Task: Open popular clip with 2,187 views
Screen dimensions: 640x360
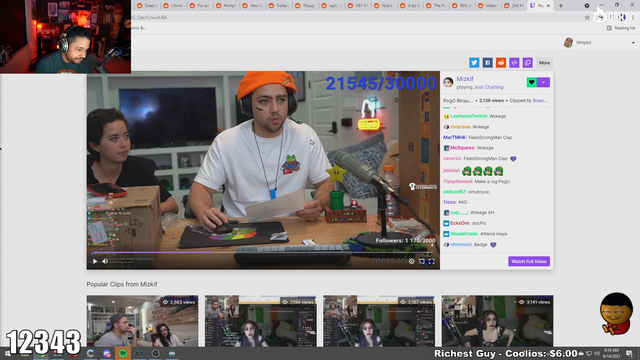Action: [379, 321]
